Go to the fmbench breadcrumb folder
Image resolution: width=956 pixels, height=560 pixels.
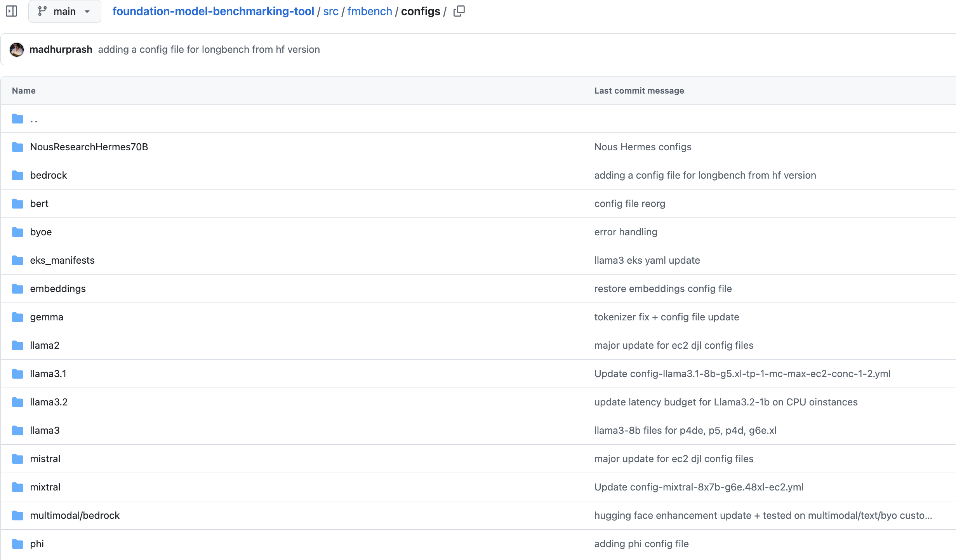[370, 11]
